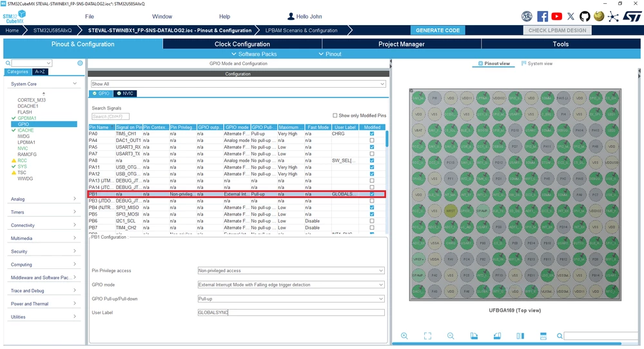Toggle the Modified checkbox for PA8
This screenshot has width=644, height=349.
tap(372, 161)
